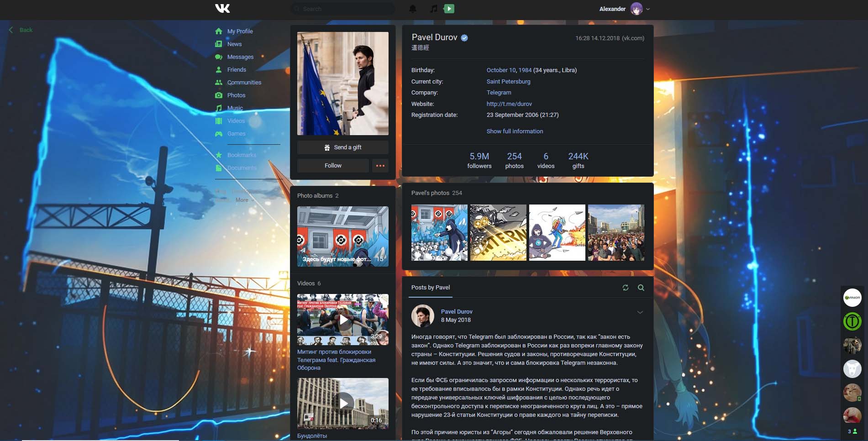Click the VK logo in the header
The width and height of the screenshot is (868, 441).
coord(222,8)
